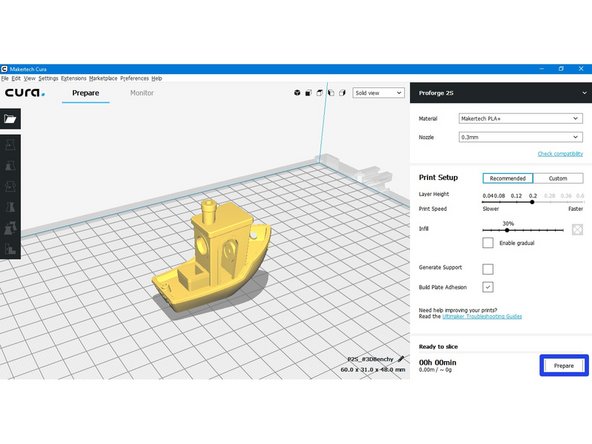Screen dimensions: 592x444
Task: Click the infill pattern icon beside slider
Action: pyautogui.click(x=577, y=229)
